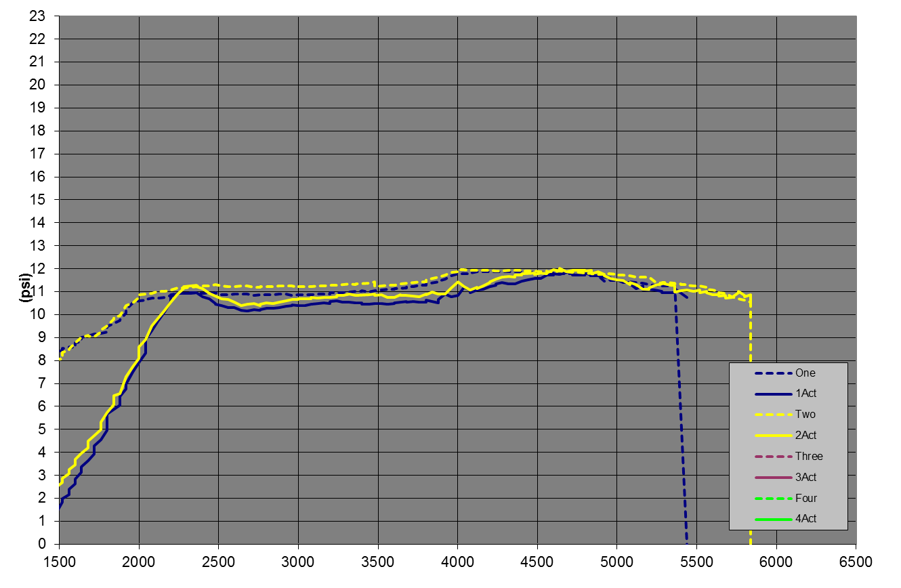Click the dashed blue series' steep vertical drop
The width and height of the screenshot is (901, 588).
point(682,420)
